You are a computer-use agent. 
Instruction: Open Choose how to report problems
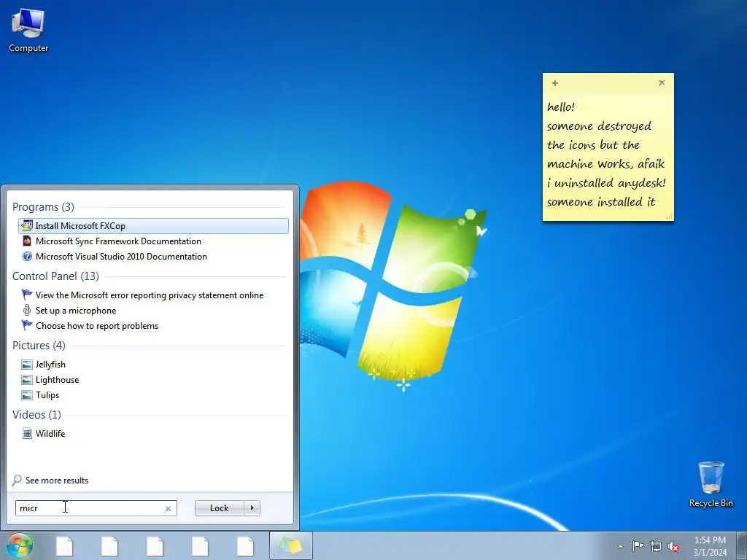[x=97, y=326]
